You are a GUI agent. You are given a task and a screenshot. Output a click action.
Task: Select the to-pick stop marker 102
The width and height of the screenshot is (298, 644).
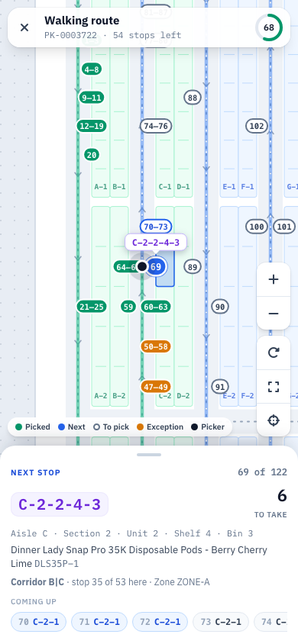click(257, 126)
